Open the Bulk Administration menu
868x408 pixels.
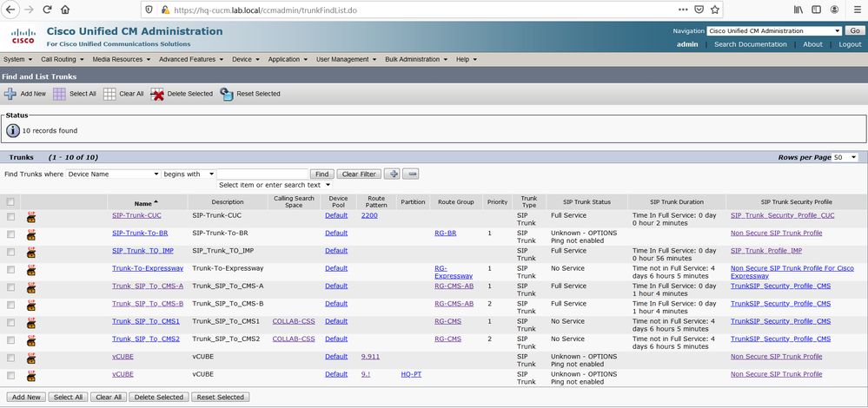(x=416, y=59)
